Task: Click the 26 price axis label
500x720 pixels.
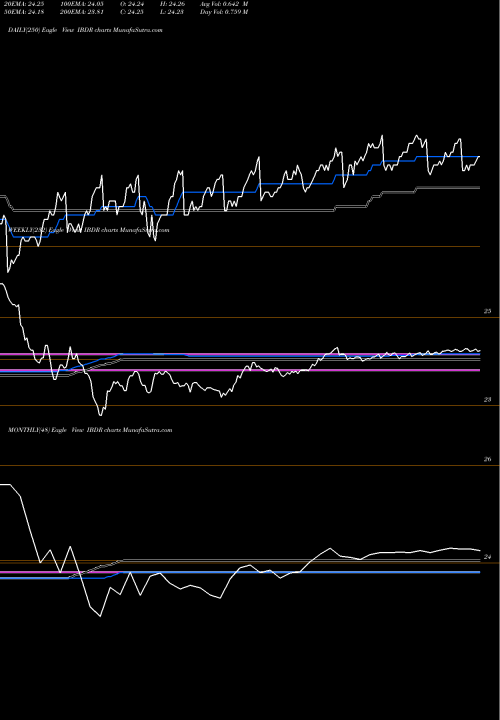Action: (x=488, y=459)
